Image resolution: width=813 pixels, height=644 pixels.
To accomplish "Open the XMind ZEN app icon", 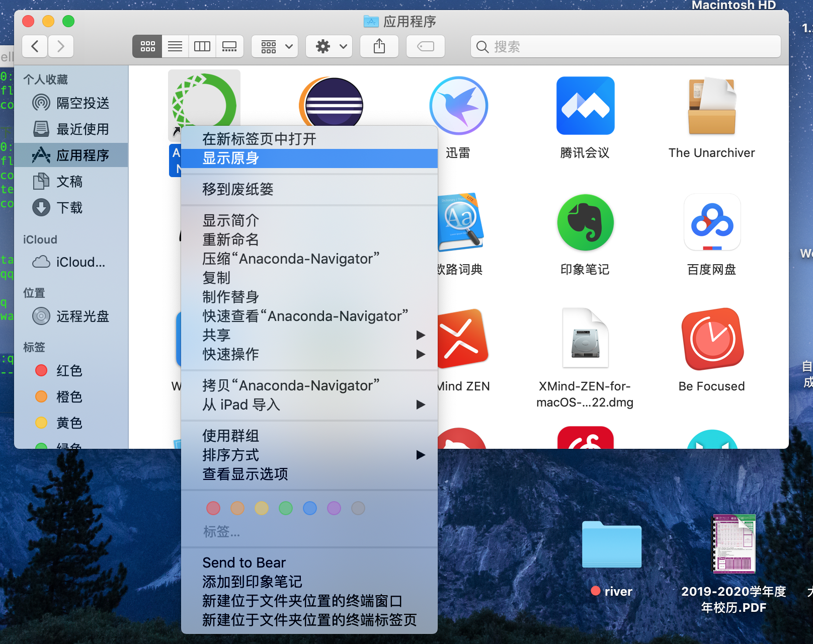I will click(462, 339).
